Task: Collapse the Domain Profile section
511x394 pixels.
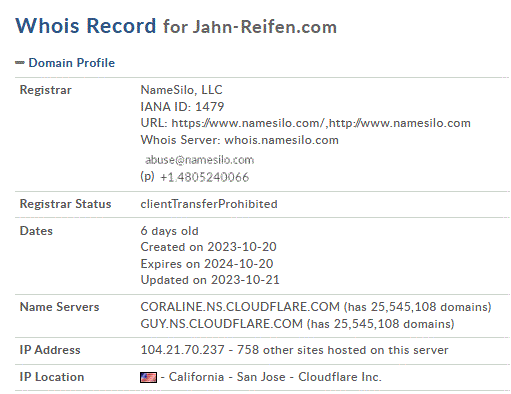Action: pos(20,63)
